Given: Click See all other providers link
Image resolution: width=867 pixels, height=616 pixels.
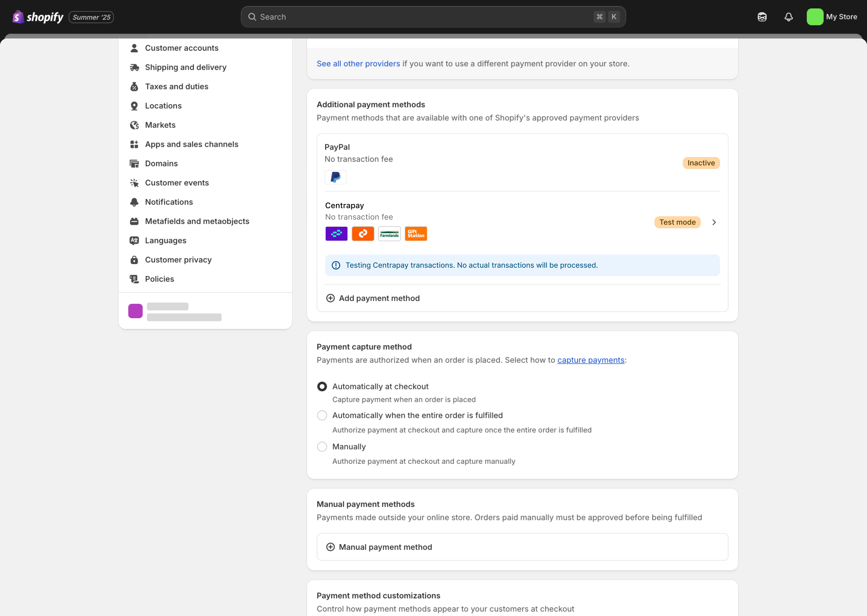Looking at the screenshot, I should click(x=358, y=63).
